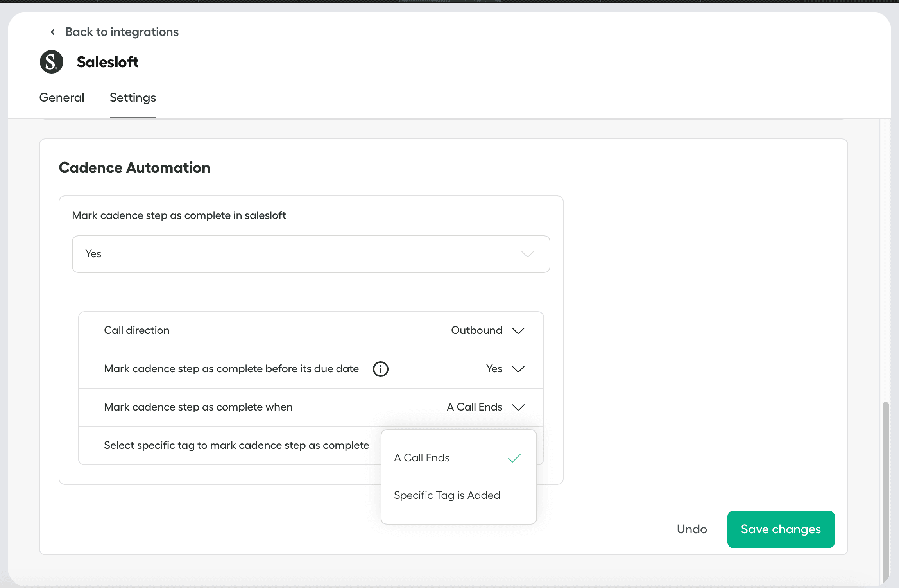Click the back arrow chevron icon
The height and width of the screenshot is (588, 899).
[x=53, y=32]
